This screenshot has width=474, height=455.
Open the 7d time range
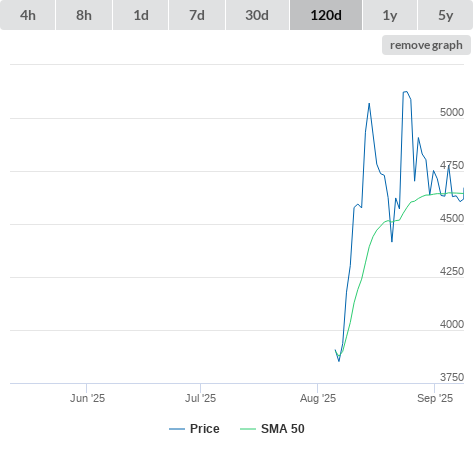click(x=197, y=15)
